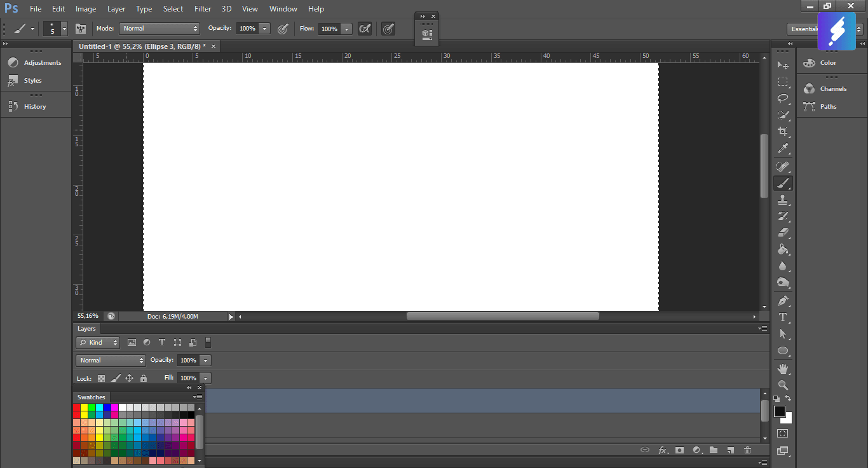868x468 pixels.
Task: Choose the Type tool
Action: [783, 317]
